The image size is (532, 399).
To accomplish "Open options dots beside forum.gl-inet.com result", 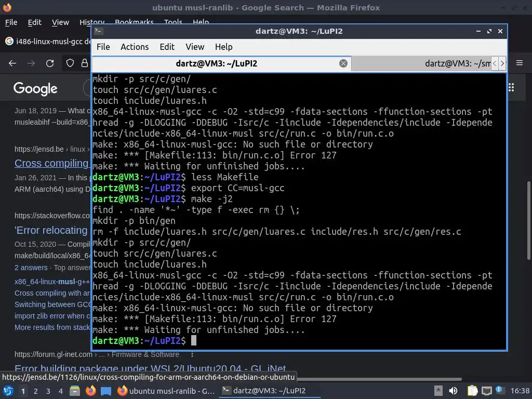I will [x=192, y=354].
